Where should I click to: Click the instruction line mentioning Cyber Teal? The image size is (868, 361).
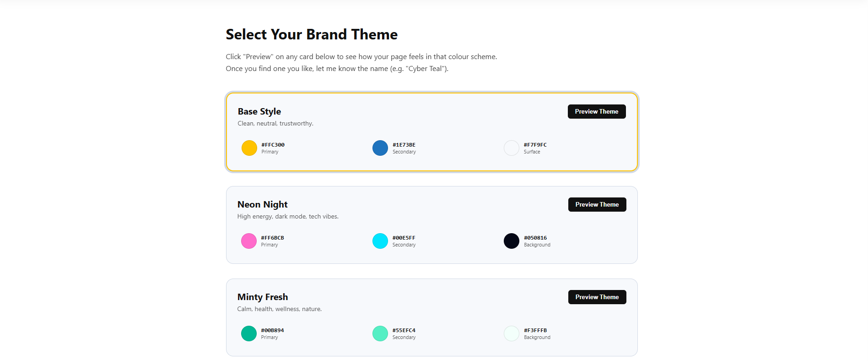point(337,69)
